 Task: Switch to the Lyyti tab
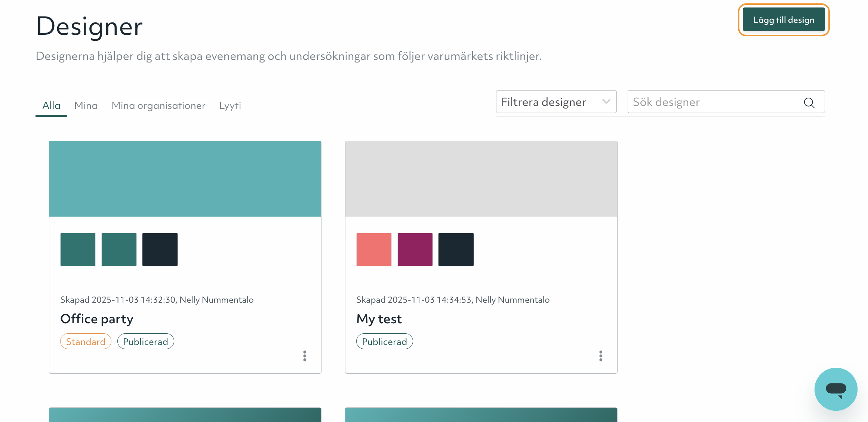230,105
